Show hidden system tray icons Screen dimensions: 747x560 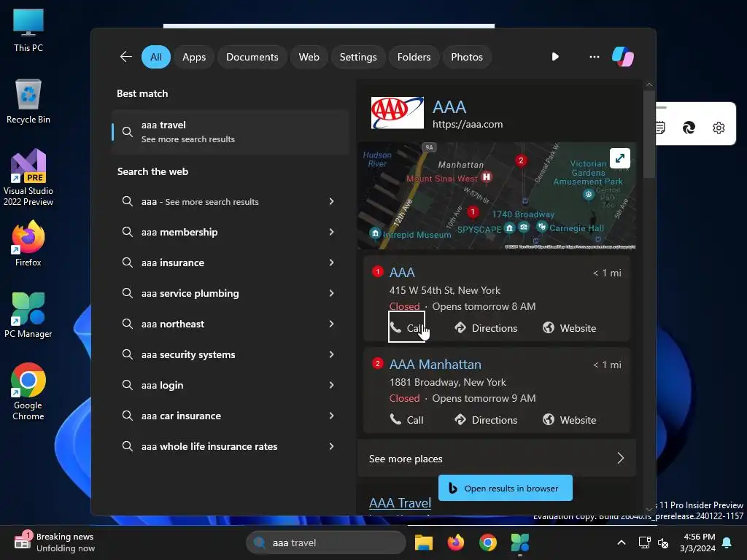point(622,542)
